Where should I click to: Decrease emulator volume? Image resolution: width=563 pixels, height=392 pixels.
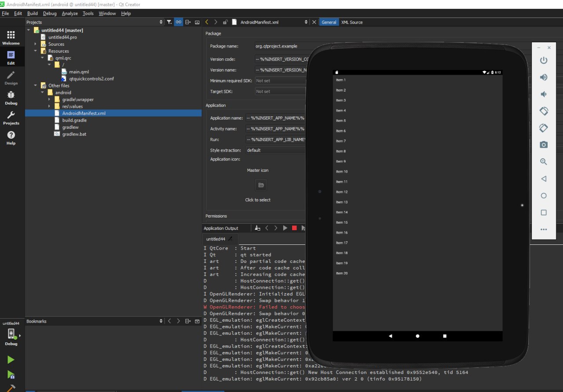544,94
